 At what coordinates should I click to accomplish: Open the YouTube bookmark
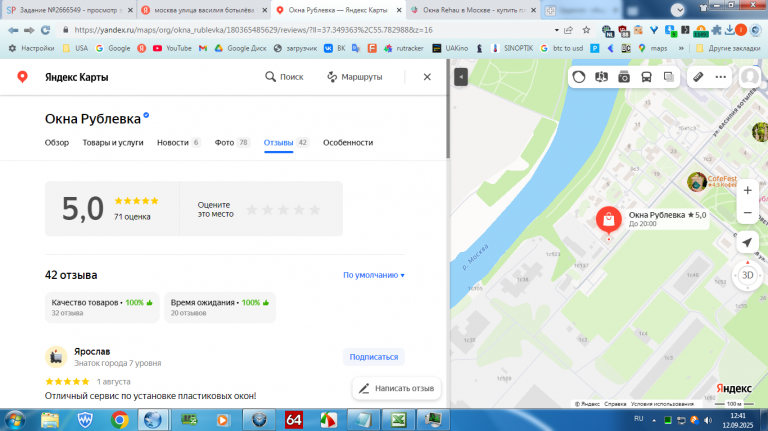pos(172,48)
